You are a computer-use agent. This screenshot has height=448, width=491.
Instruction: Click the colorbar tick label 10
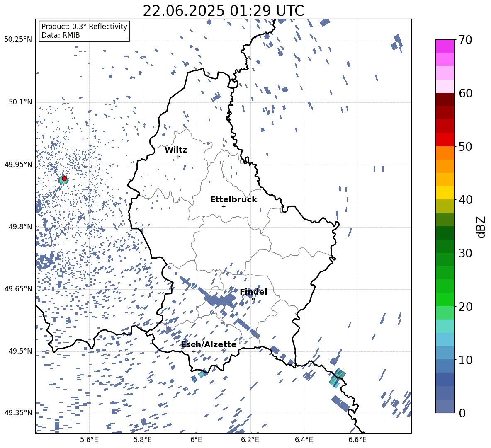click(x=465, y=360)
